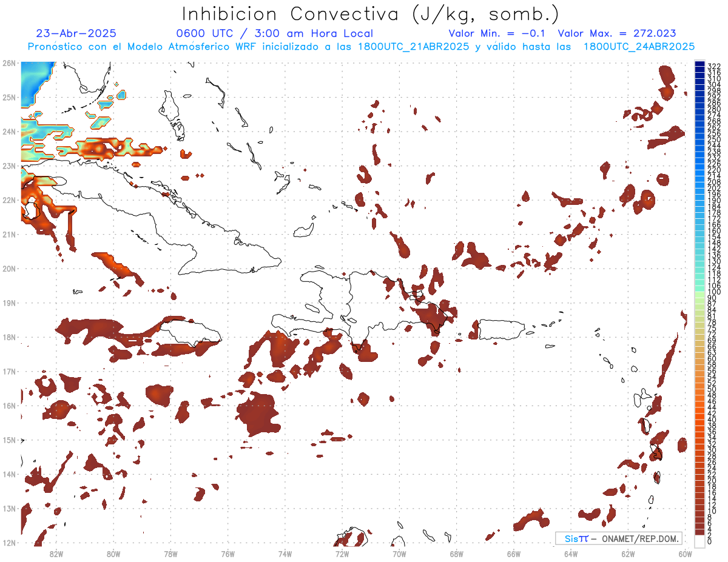Click the '24N' latitude label
Image resolution: width=728 pixels, height=562 pixels.
click(9, 132)
